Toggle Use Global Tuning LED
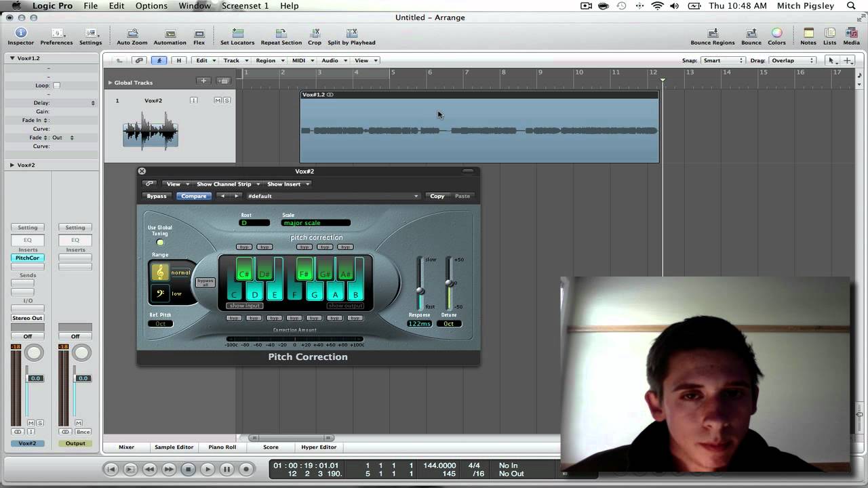Viewport: 868px width, 488px height. (160, 243)
